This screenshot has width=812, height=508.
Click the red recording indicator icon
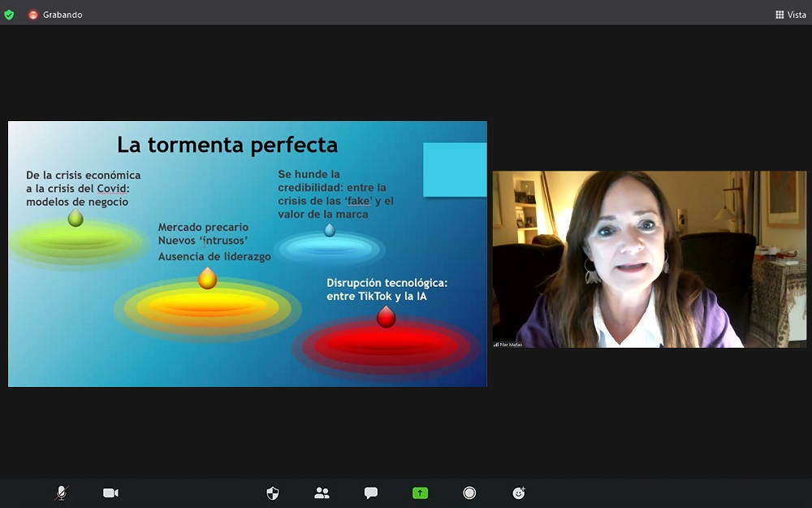pyautogui.click(x=33, y=15)
